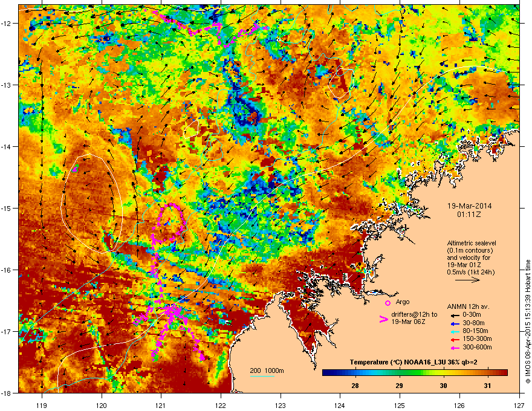Click latitude axis label -16
The image size is (532, 411).
[x=6, y=270]
